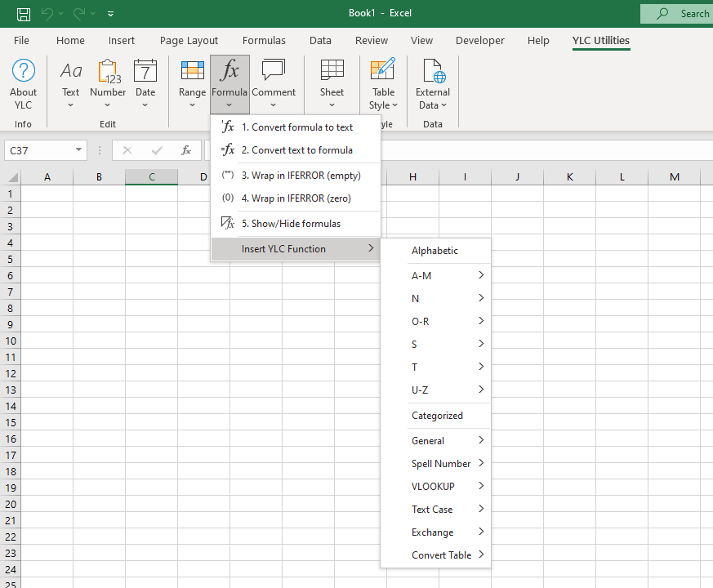Open the Number tools icon
This screenshot has width=713, height=588.
[108, 72]
